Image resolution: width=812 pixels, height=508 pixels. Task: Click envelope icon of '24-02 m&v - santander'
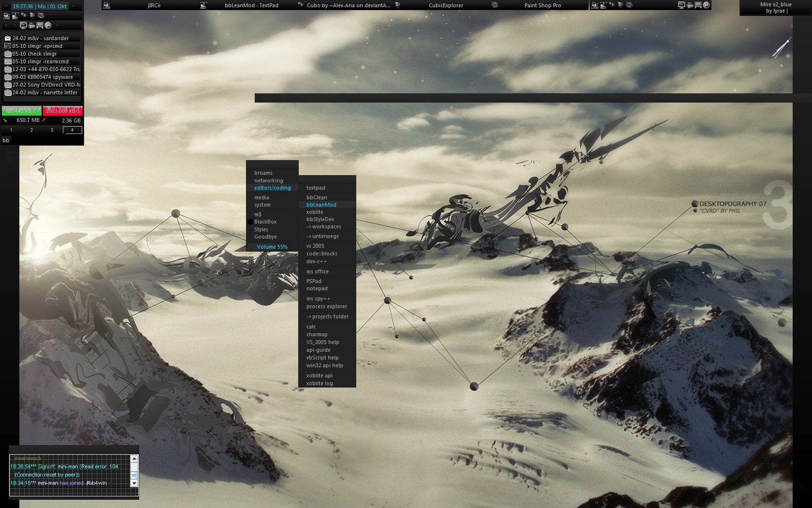tap(7, 38)
